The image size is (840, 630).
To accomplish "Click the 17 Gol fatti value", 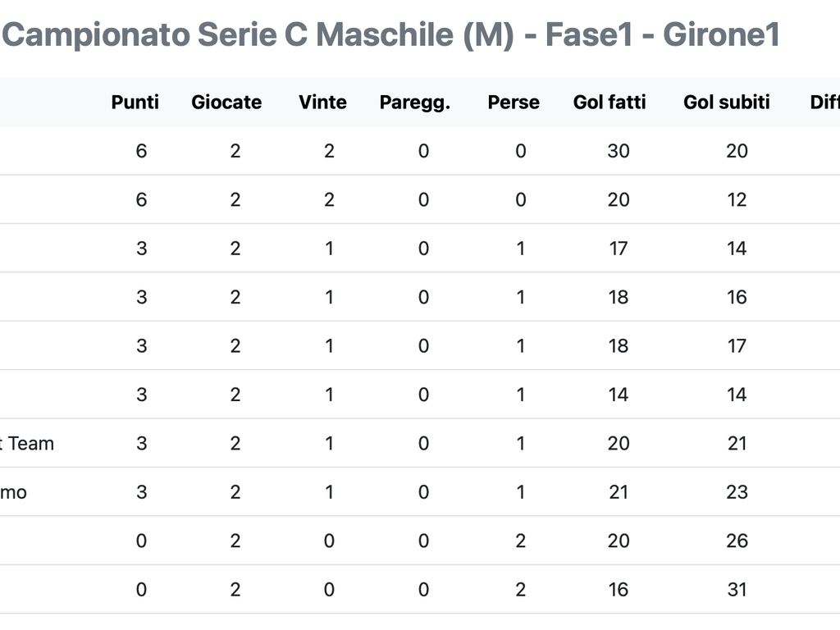I will click(619, 249).
